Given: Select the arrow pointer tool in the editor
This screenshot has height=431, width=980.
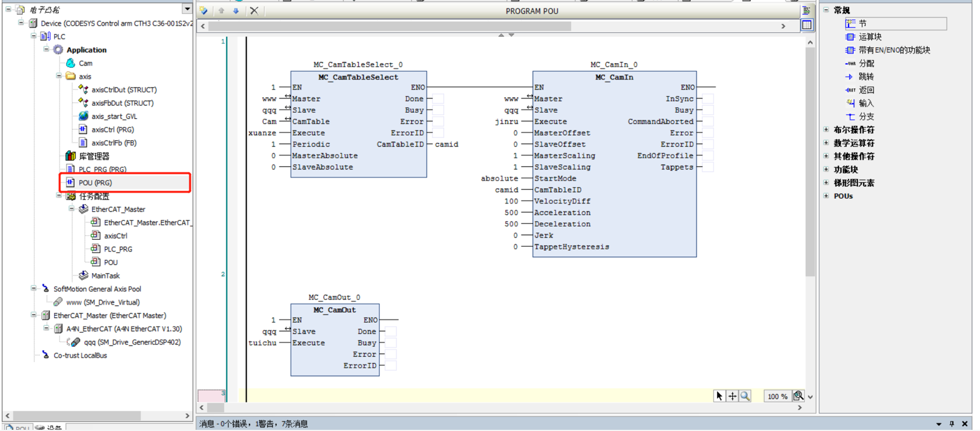Looking at the screenshot, I should (x=719, y=396).
